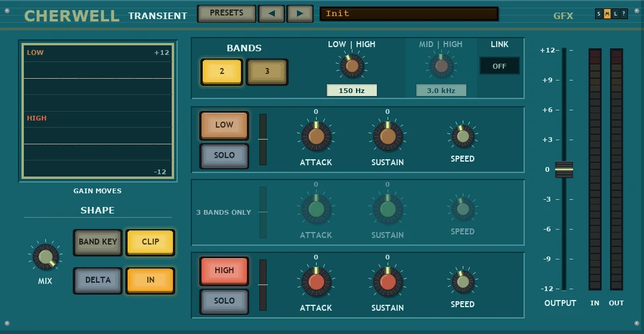Open the PRESETS menu
Viewport: 644px width, 334px height.
(227, 13)
